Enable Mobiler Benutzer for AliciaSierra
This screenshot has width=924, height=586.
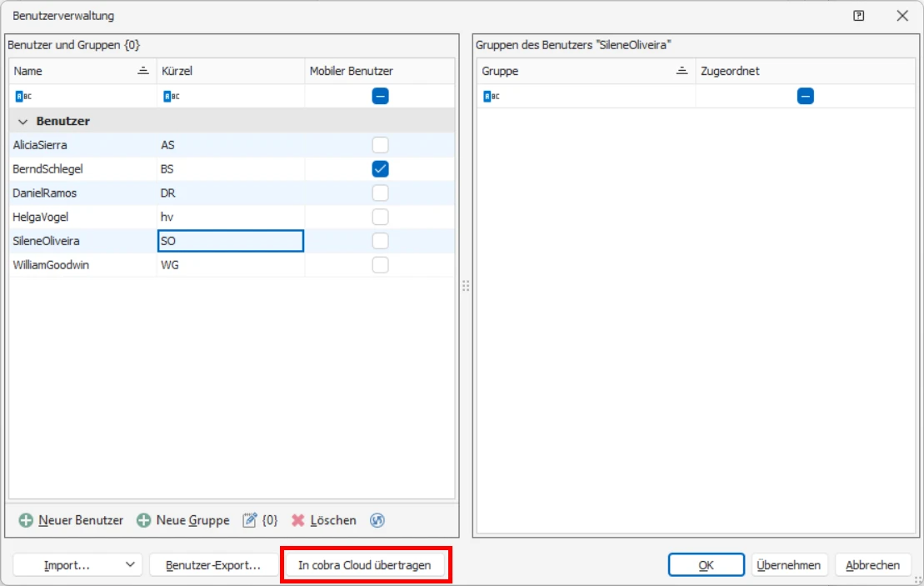click(x=382, y=145)
